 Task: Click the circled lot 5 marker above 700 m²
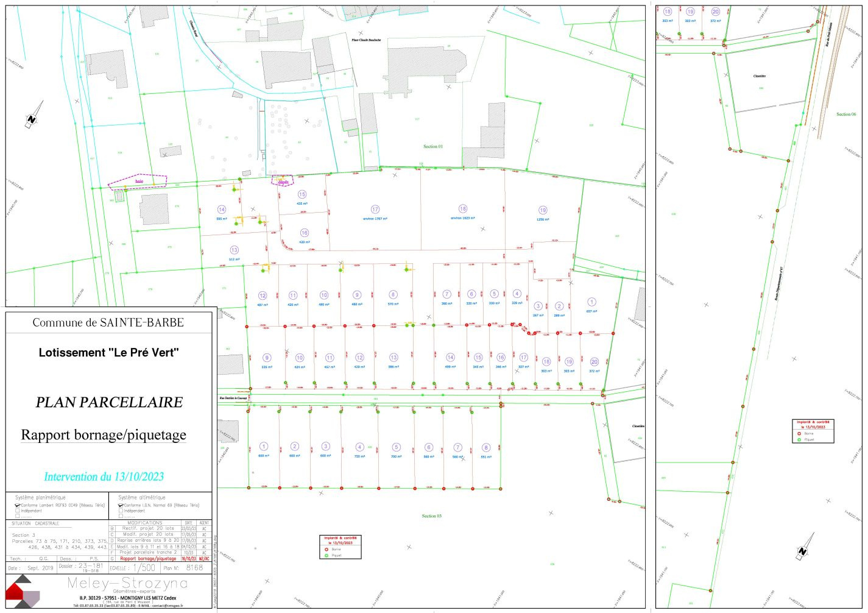point(396,447)
